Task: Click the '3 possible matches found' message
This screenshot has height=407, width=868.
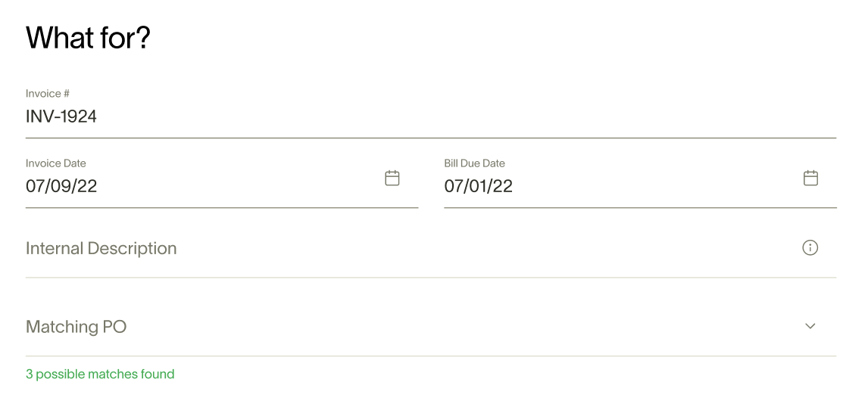Action: coord(100,374)
